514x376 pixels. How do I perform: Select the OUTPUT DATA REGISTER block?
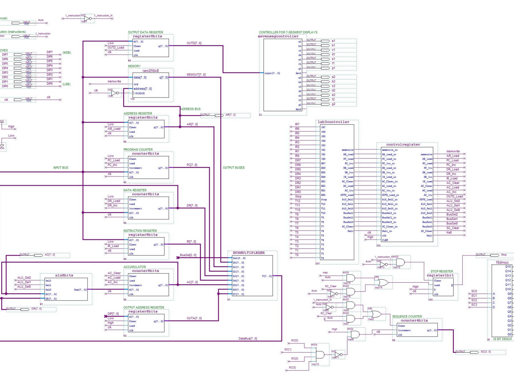click(x=151, y=48)
